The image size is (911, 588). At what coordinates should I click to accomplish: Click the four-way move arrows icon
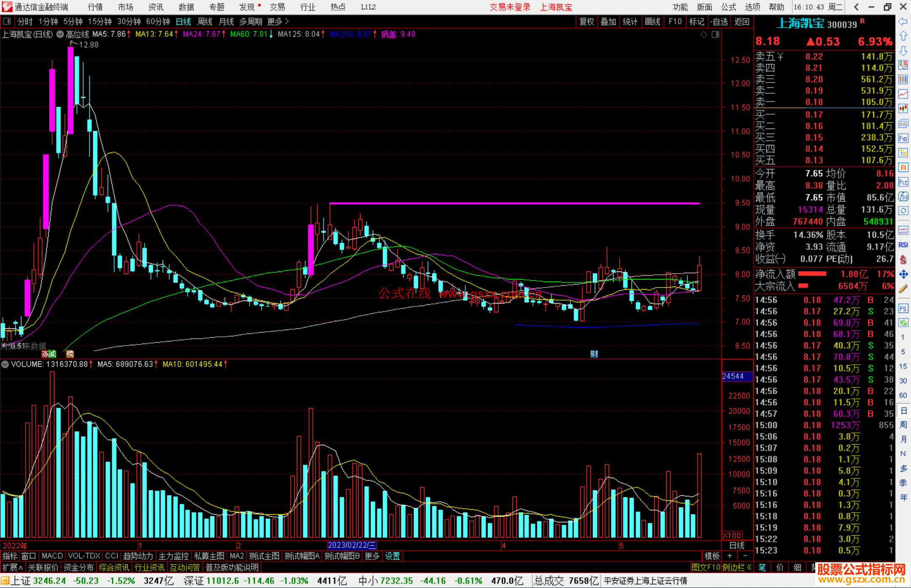coord(903,274)
